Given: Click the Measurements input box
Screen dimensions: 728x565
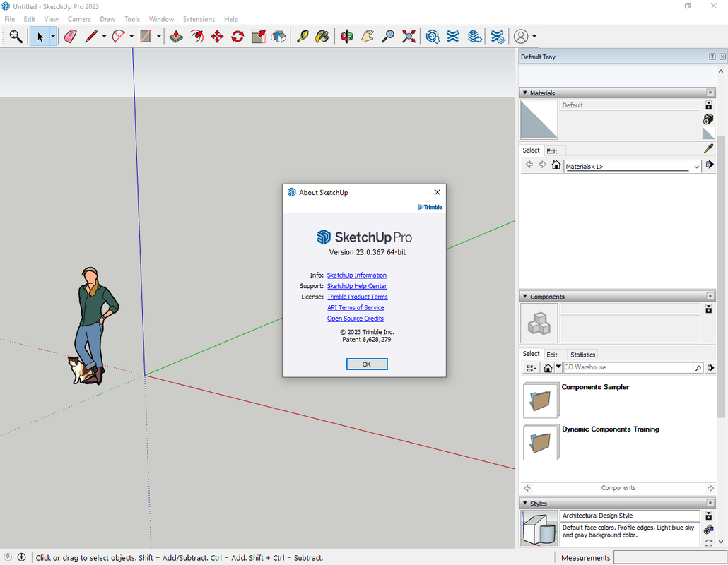Looking at the screenshot, I should (669, 557).
